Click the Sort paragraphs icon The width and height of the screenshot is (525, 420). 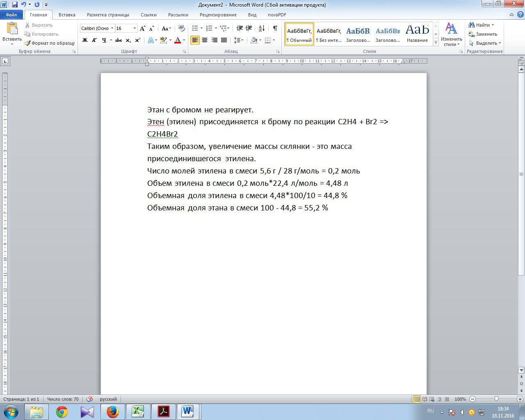[262, 28]
